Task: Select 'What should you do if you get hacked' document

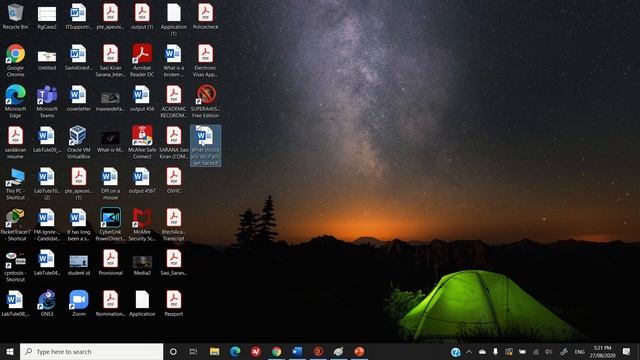Action: click(x=205, y=146)
